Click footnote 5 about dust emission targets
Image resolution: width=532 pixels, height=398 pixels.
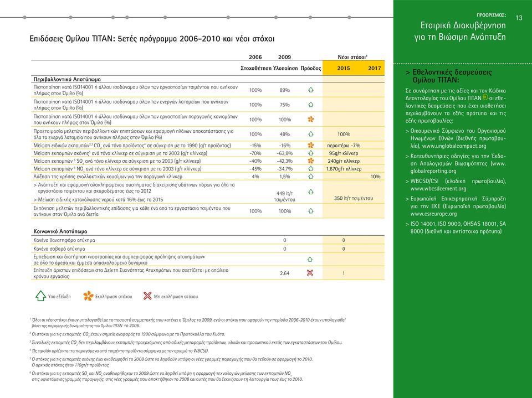pos(171,362)
